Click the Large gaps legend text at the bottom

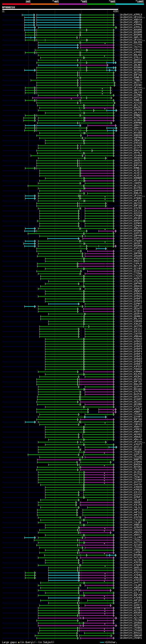click(x=28, y=642)
